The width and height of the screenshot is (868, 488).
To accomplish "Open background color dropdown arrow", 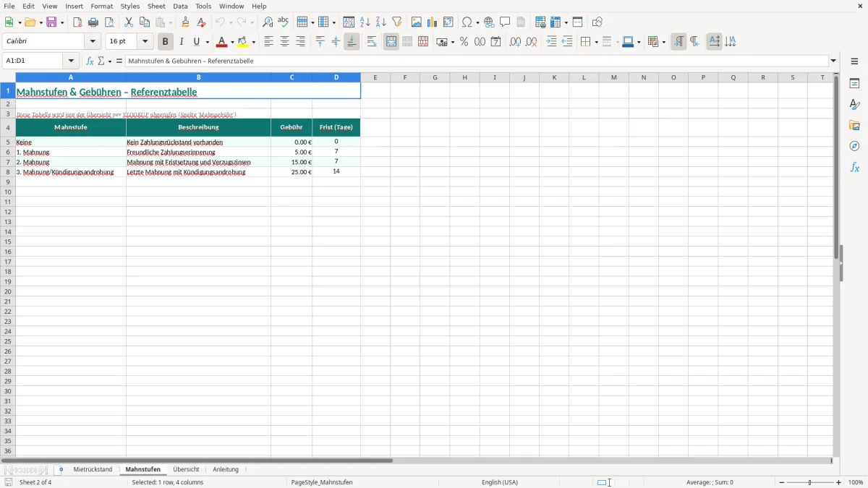I will [x=254, y=42].
